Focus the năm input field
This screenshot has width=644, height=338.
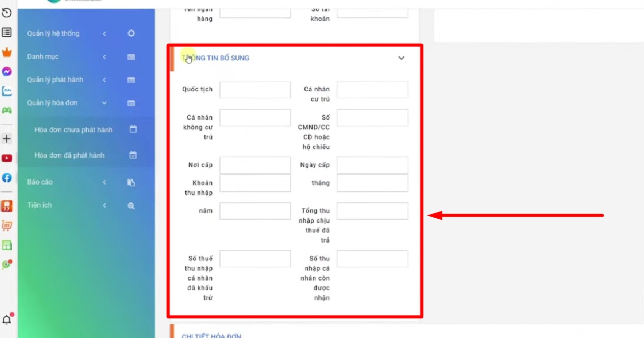(x=255, y=211)
